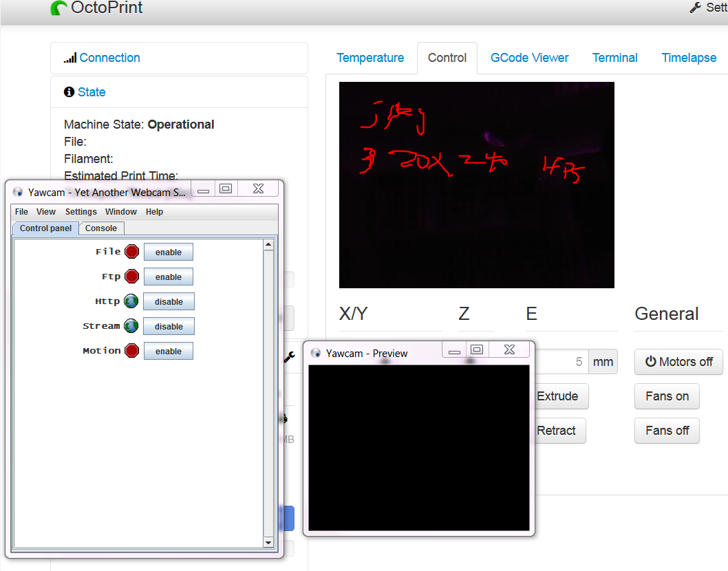Maximize the Yawcam Preview window
The image size is (728, 571).
pos(477,349)
